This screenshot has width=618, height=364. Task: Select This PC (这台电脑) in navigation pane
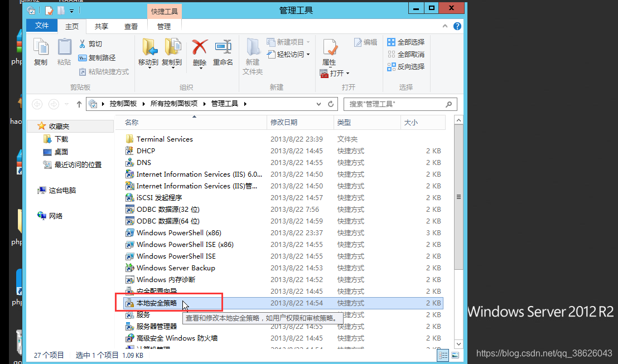pos(62,190)
